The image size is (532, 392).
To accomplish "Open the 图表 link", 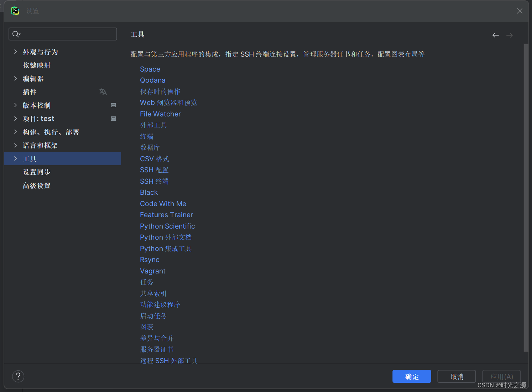I will pos(147,327).
